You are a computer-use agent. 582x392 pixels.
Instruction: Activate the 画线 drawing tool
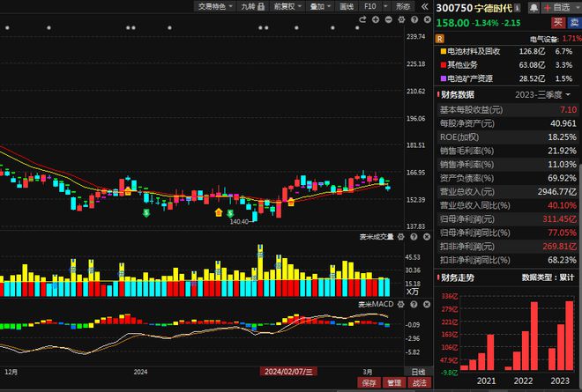point(347,6)
